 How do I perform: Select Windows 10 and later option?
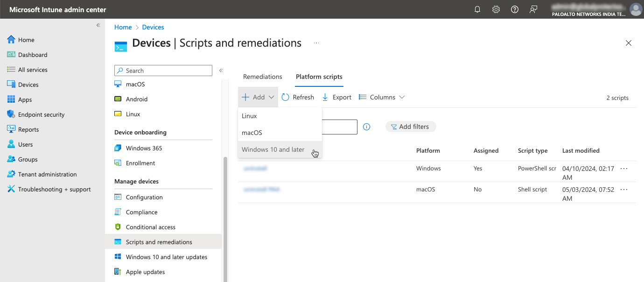(x=273, y=149)
